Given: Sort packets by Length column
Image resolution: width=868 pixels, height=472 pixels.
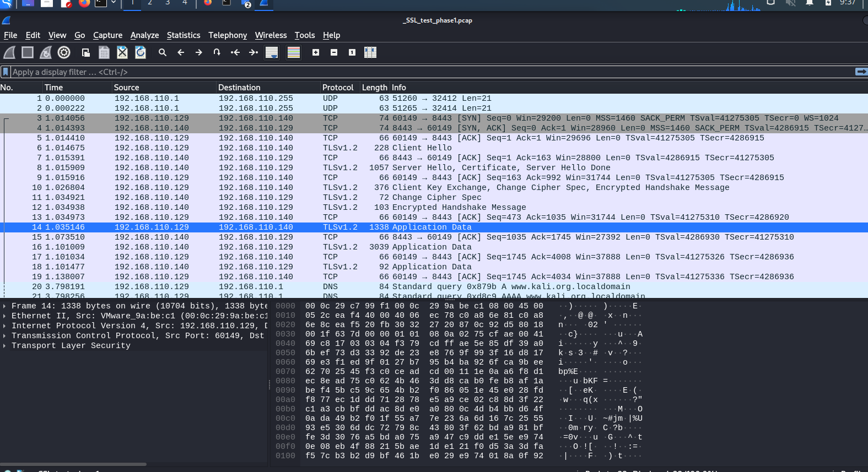Looking at the screenshot, I should 375,88.
